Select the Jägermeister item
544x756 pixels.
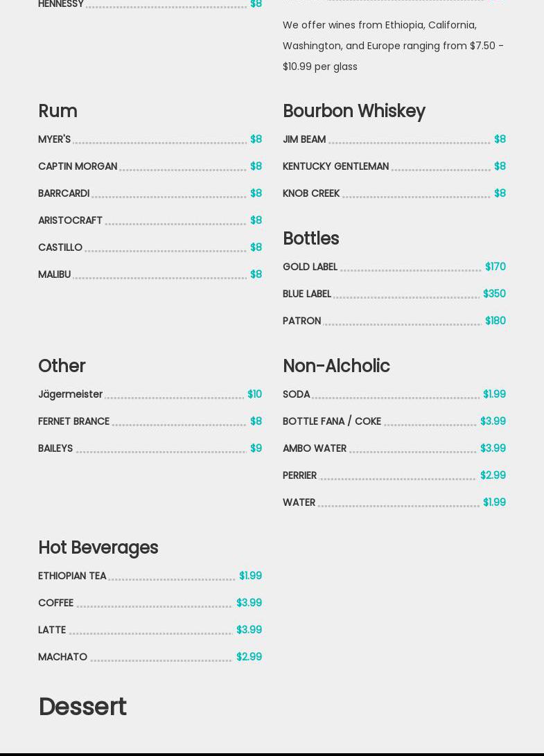[70, 394]
